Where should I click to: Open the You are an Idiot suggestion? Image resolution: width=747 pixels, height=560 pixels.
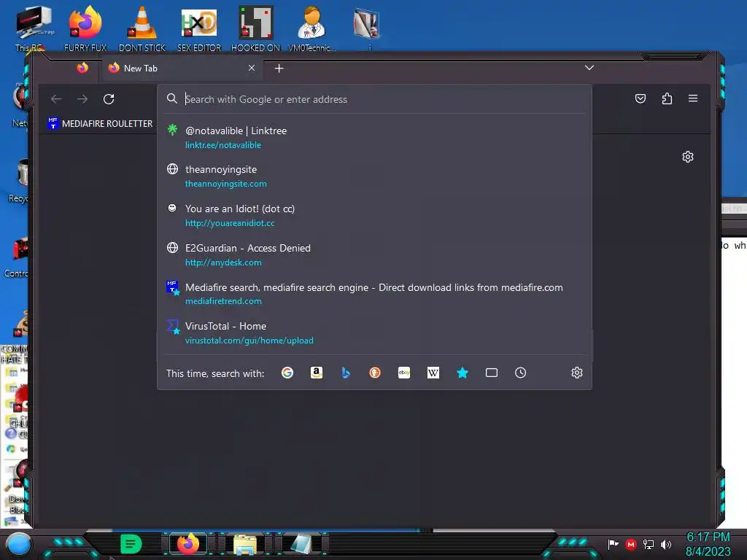pos(374,215)
